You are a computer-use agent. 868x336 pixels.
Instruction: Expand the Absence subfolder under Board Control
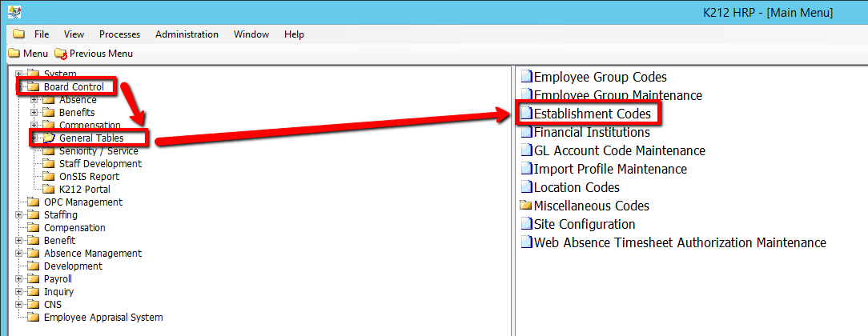coord(34,100)
